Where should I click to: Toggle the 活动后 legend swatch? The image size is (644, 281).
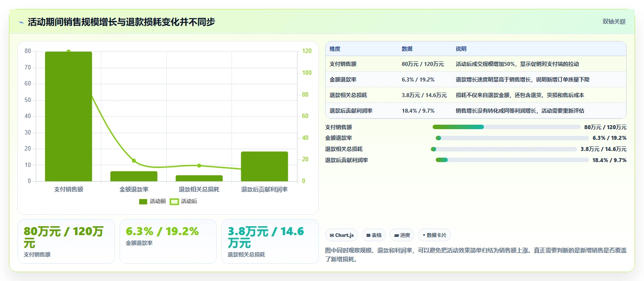click(174, 202)
